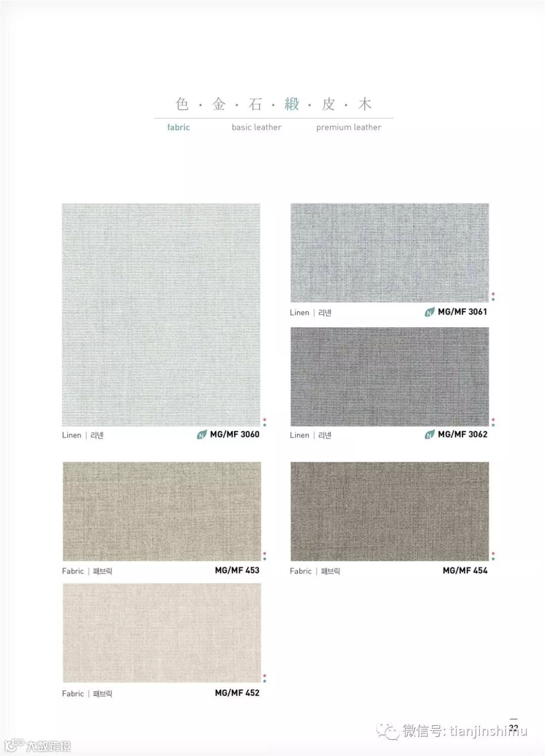
Task: Select the basic leather category tab
Action: click(x=256, y=127)
